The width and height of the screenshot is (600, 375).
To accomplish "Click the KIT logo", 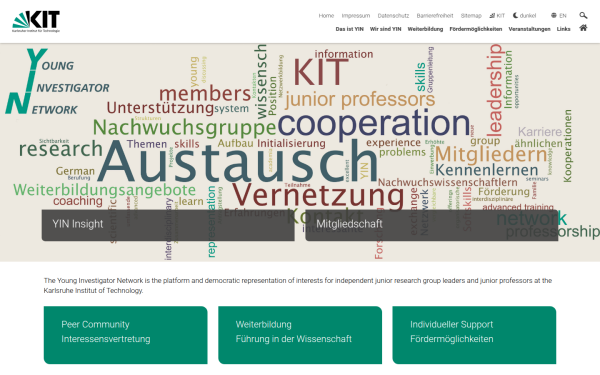I will (x=36, y=21).
